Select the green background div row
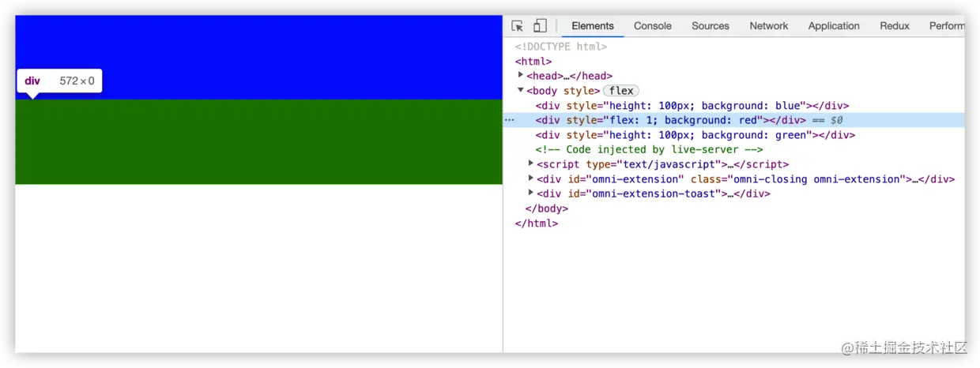 point(695,135)
